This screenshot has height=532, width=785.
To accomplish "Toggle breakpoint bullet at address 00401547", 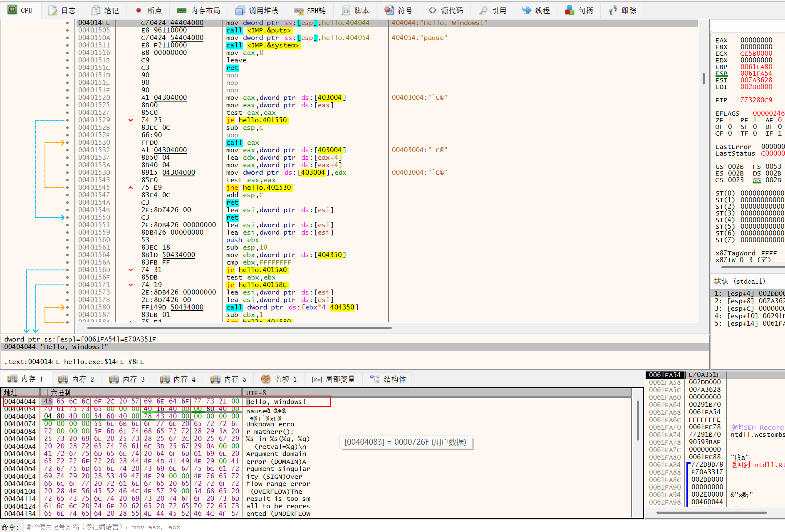I will point(67,195).
